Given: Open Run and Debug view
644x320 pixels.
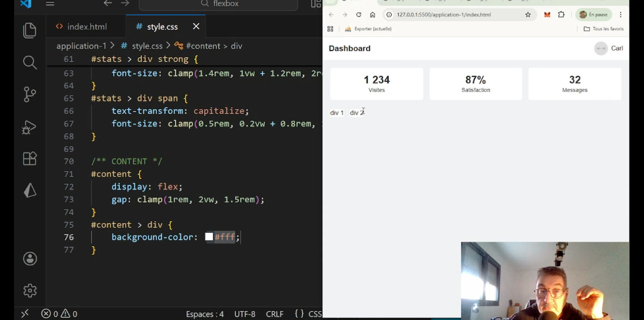Looking at the screenshot, I should tap(29, 127).
